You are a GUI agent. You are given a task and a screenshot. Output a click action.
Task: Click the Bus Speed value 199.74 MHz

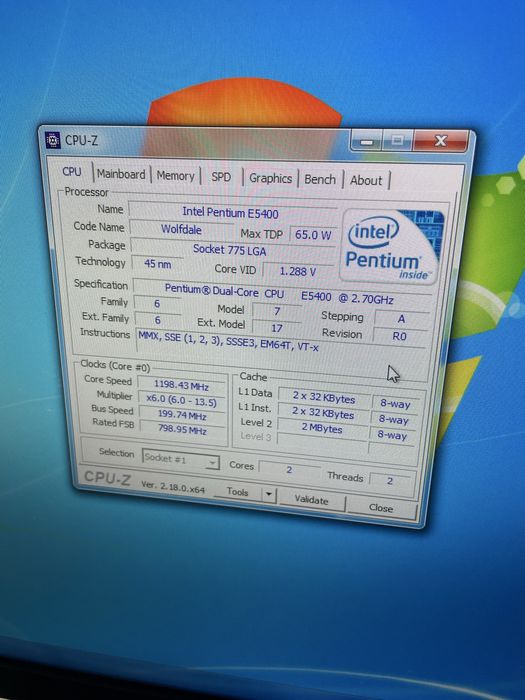pos(182,415)
